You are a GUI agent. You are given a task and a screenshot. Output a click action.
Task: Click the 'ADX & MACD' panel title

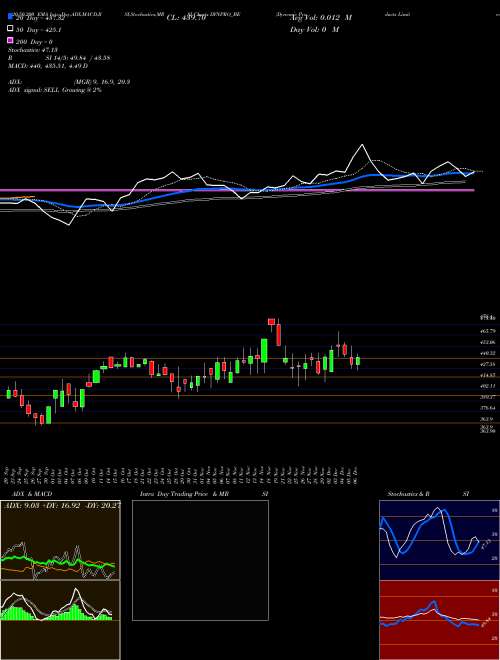[x=32, y=494]
